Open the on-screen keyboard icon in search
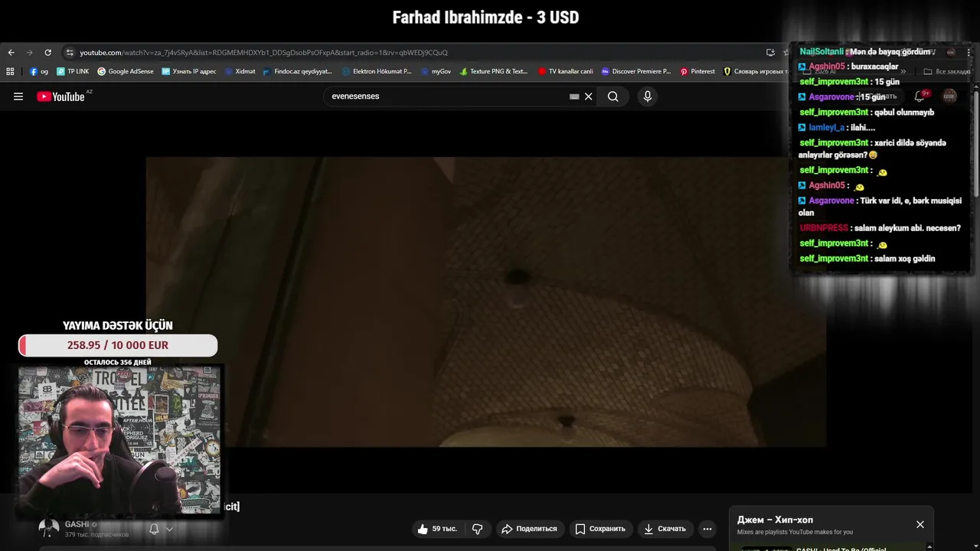Viewport: 980px width, 551px height. 574,96
